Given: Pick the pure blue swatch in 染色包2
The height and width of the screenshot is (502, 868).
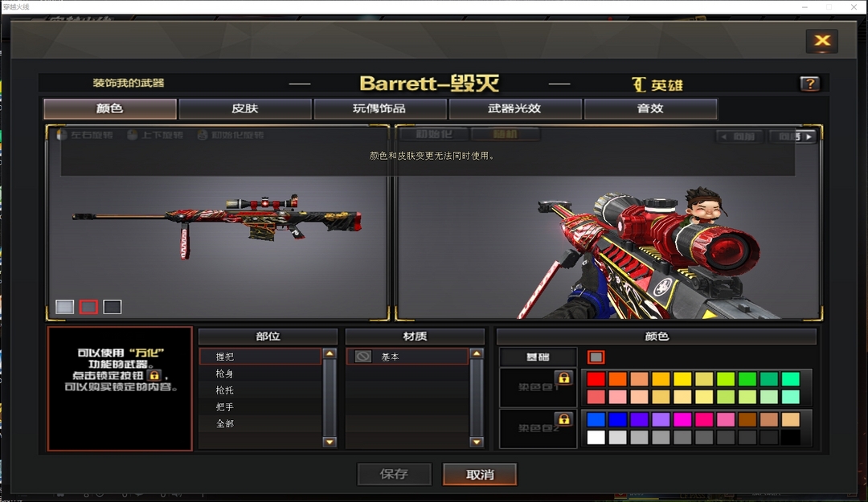Looking at the screenshot, I should 617,419.
